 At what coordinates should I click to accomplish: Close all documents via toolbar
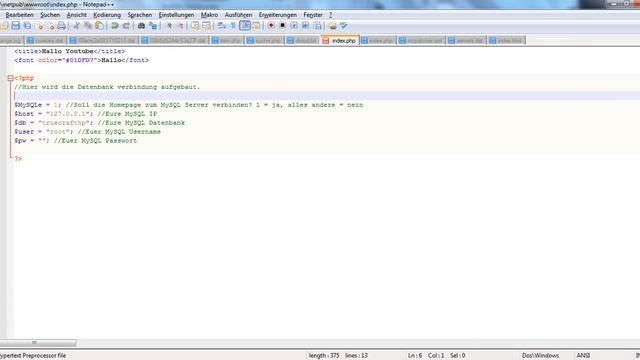point(51,26)
